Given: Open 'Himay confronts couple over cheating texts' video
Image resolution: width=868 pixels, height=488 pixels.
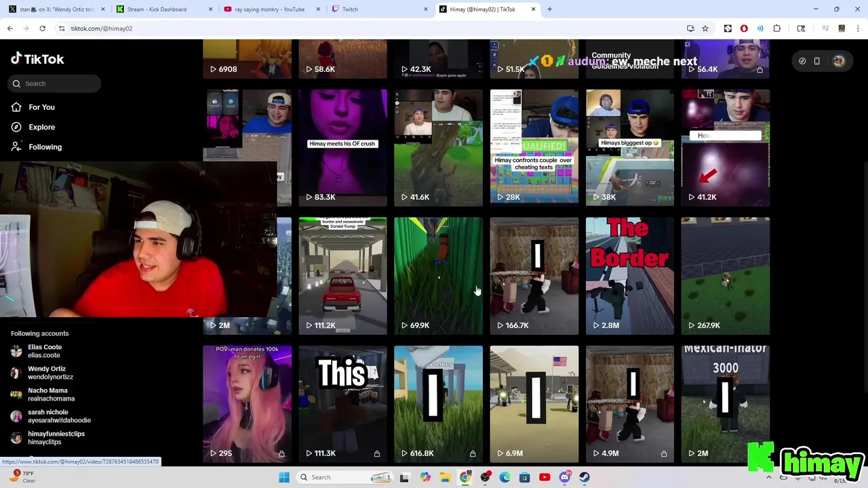Looking at the screenshot, I should (534, 148).
